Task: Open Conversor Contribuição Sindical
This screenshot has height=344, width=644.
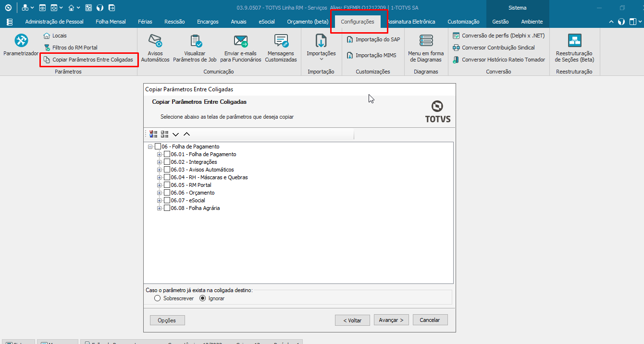Action: [x=494, y=48]
